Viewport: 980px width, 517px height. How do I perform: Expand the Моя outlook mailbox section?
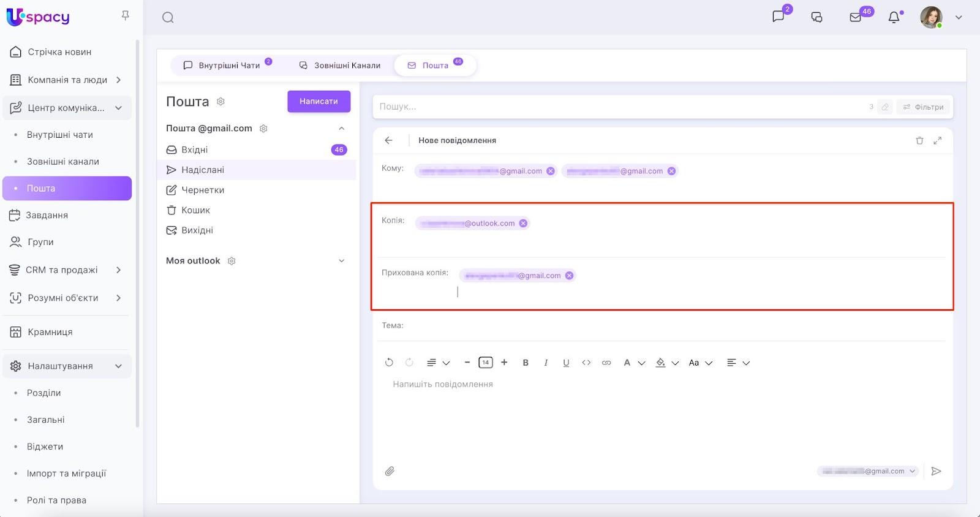pos(341,261)
